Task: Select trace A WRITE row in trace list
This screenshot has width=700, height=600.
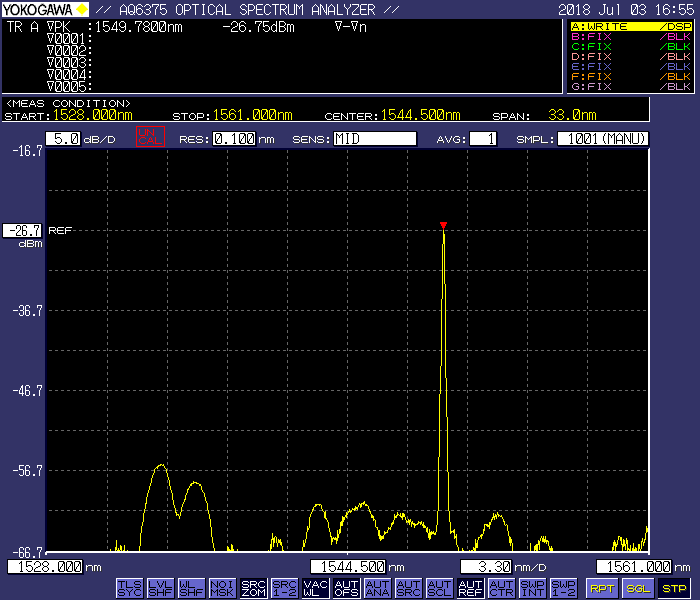Action: click(x=631, y=26)
